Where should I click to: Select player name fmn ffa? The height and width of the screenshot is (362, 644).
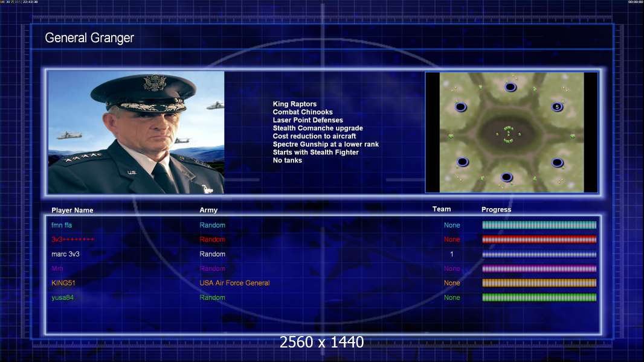coord(62,225)
